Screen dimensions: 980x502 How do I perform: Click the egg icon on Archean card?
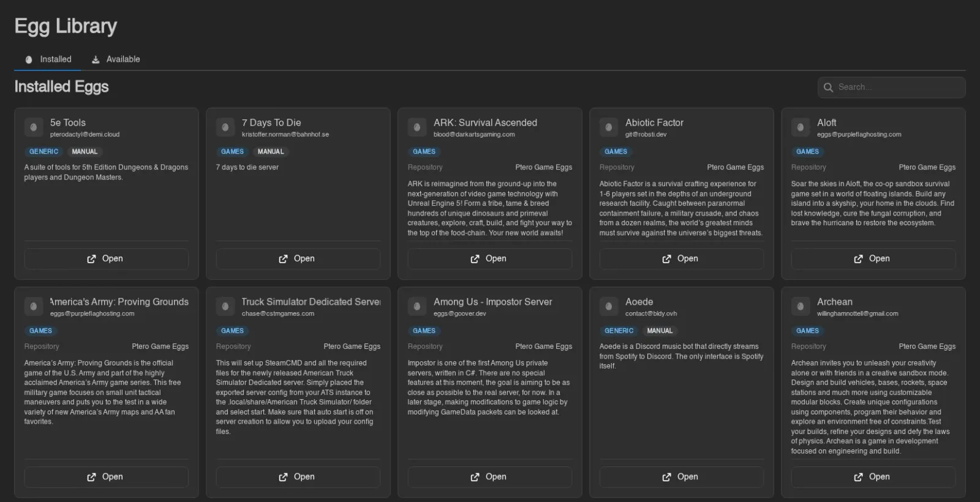pos(801,306)
